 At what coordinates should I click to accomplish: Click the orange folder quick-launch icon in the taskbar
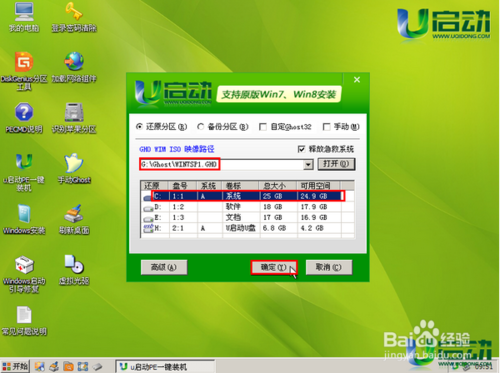[x=68, y=367]
